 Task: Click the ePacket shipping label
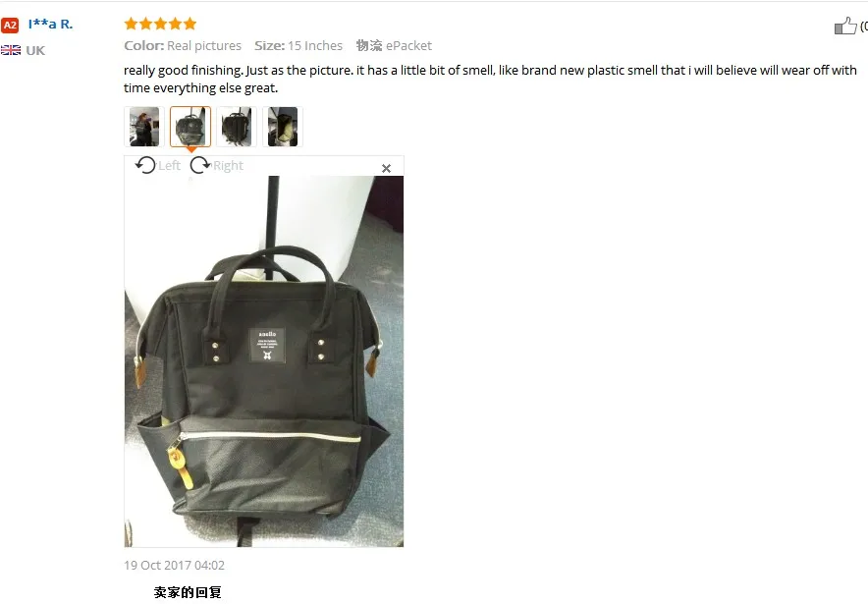[x=408, y=46]
